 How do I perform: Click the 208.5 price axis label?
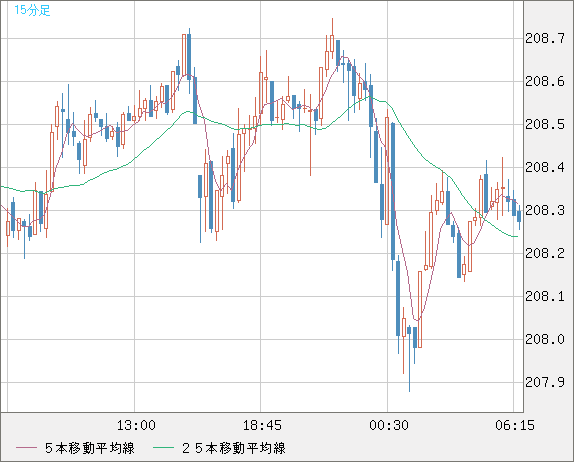click(545, 124)
